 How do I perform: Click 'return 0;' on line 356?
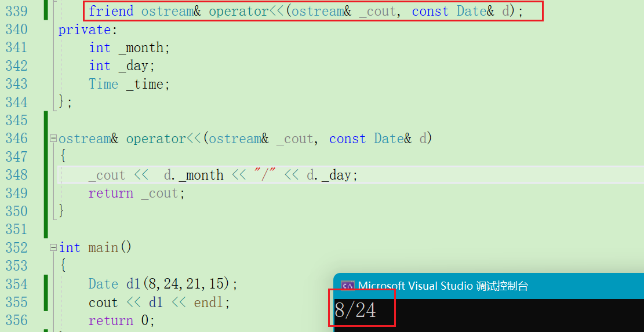[122, 320]
